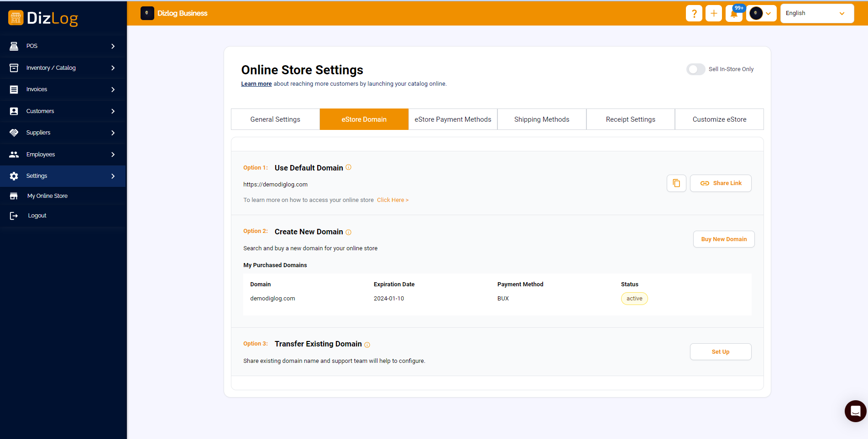Click the plus add icon in header
868x439 pixels.
714,13
